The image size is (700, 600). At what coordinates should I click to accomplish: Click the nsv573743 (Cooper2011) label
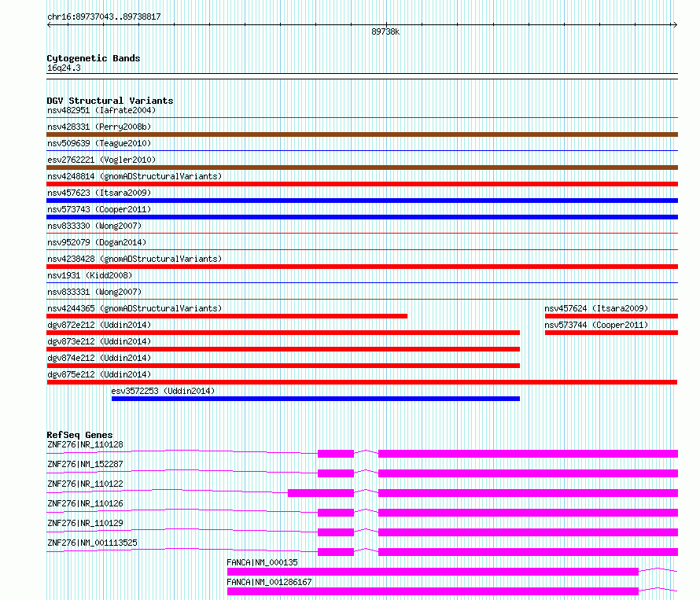(99, 209)
